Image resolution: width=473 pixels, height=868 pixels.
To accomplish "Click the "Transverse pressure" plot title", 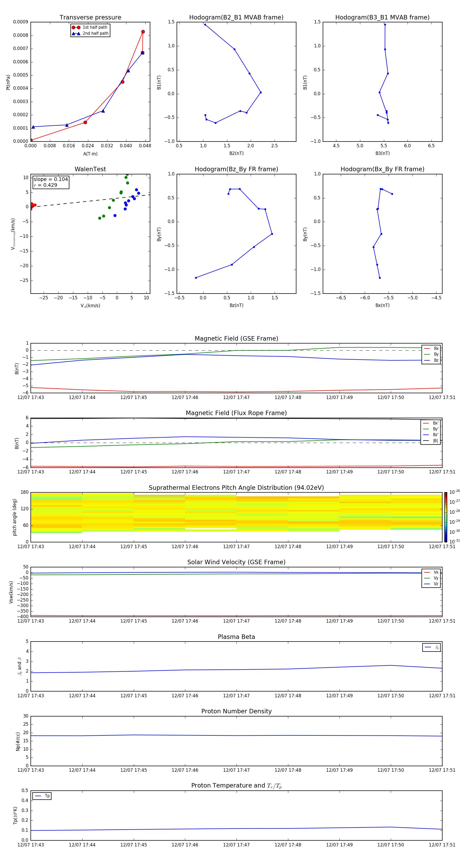I will tap(90, 18).
